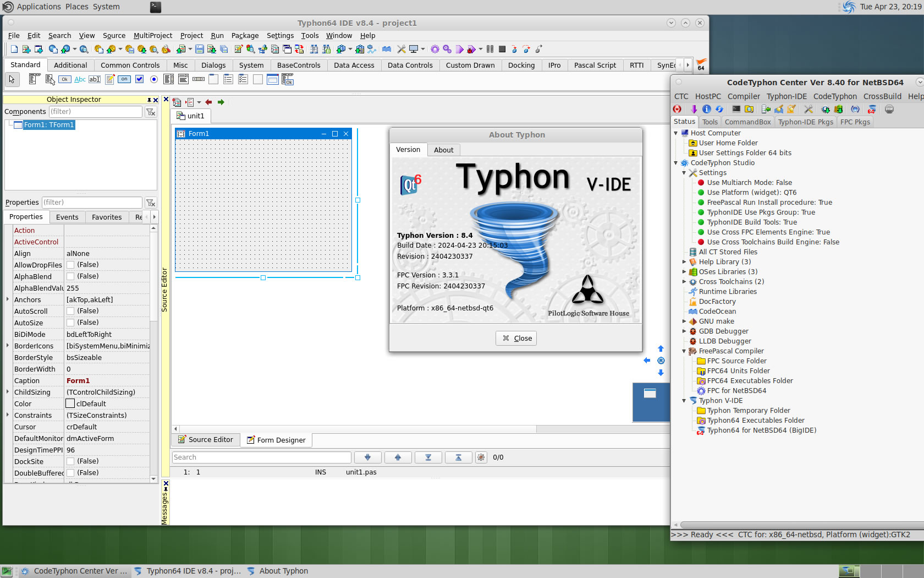Select the TEdit (ab|) component icon

[x=95, y=79]
